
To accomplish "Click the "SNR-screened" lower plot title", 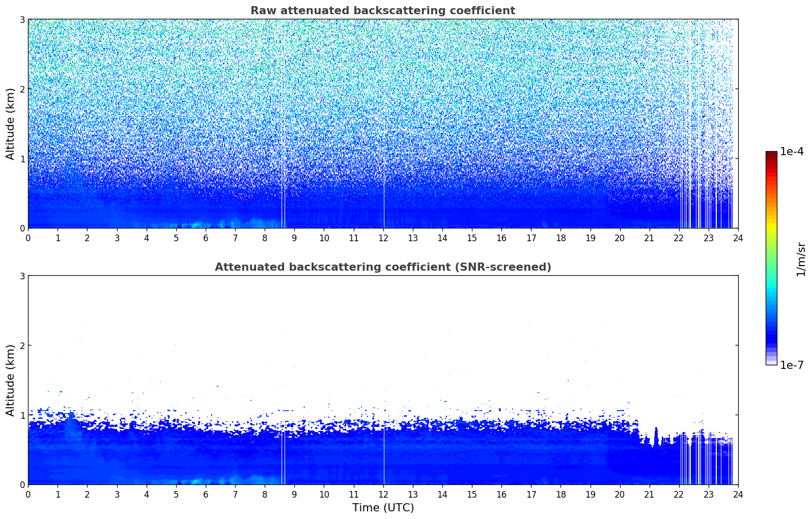I will (x=382, y=267).
